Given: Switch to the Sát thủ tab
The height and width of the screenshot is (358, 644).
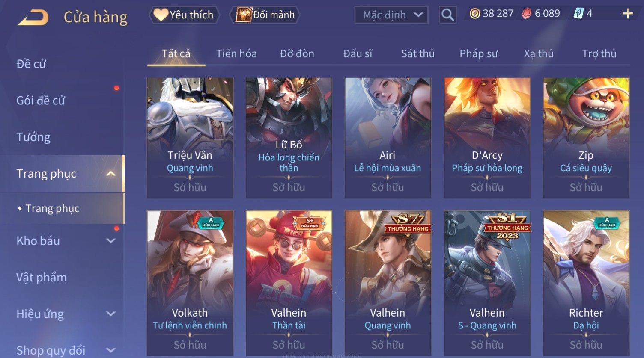Looking at the screenshot, I should click(x=417, y=53).
